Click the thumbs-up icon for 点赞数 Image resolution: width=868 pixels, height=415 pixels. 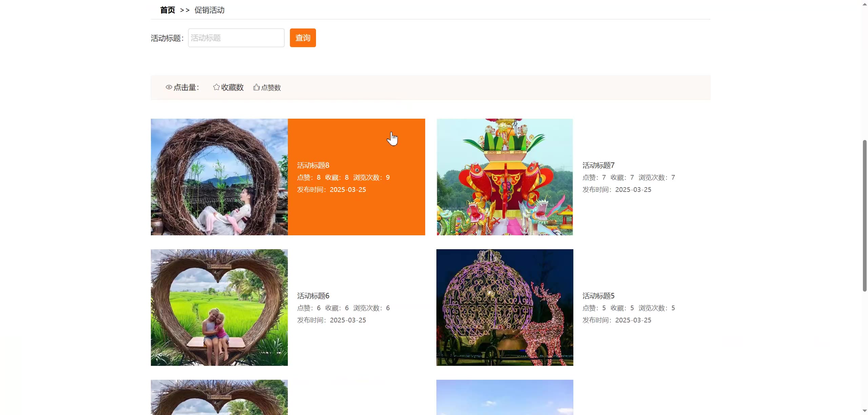coord(256,87)
